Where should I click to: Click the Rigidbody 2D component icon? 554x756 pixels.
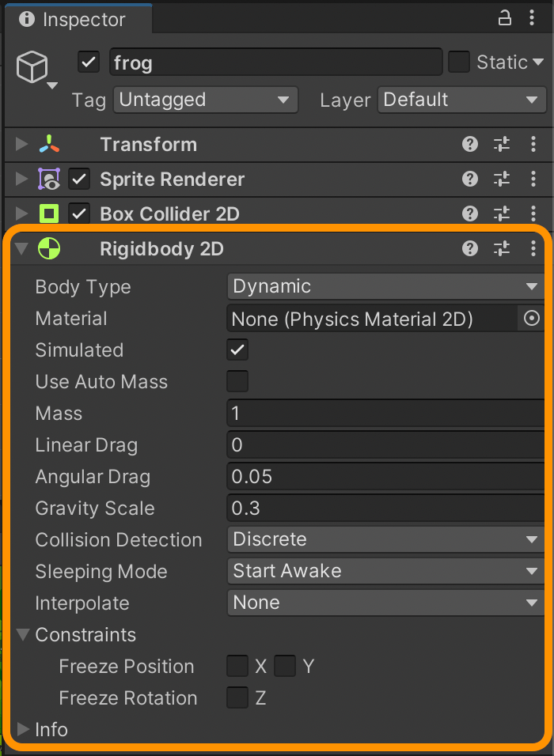pyautogui.click(x=49, y=248)
